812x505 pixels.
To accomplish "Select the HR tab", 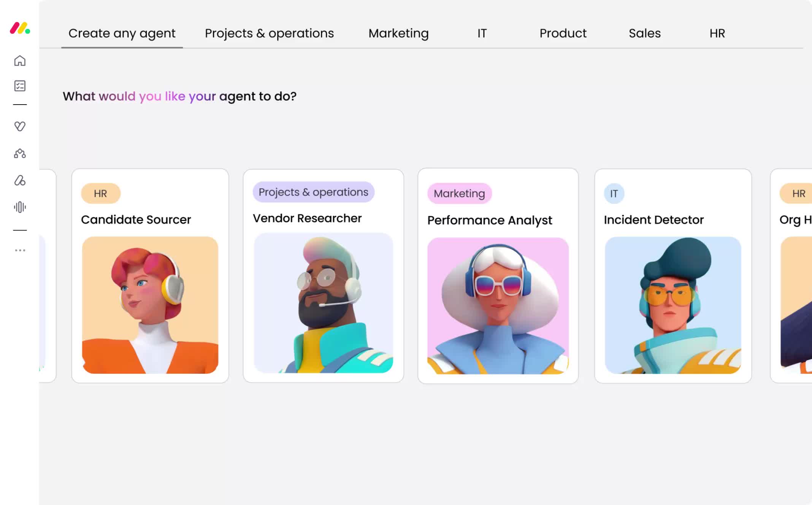I will [x=717, y=33].
